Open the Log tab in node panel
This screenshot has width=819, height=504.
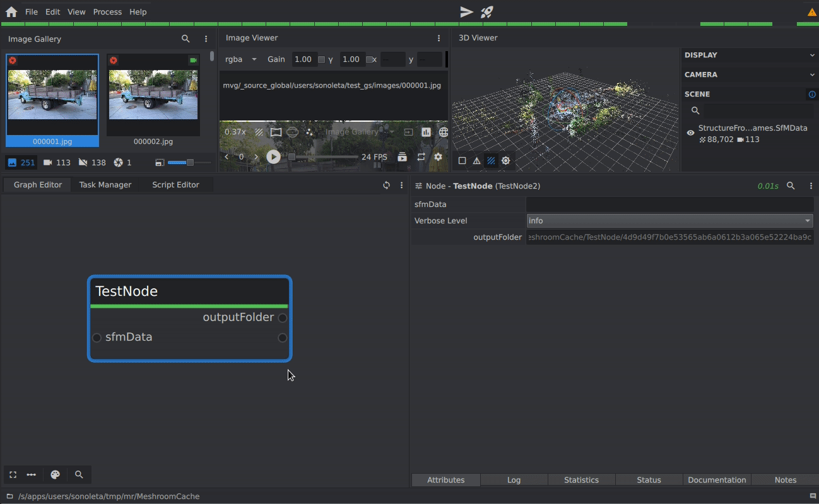click(514, 480)
